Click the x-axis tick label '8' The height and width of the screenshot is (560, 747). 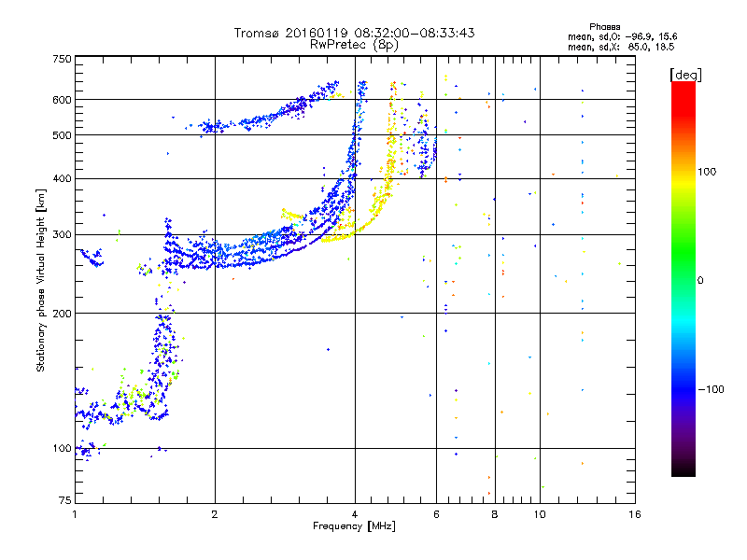(x=495, y=514)
